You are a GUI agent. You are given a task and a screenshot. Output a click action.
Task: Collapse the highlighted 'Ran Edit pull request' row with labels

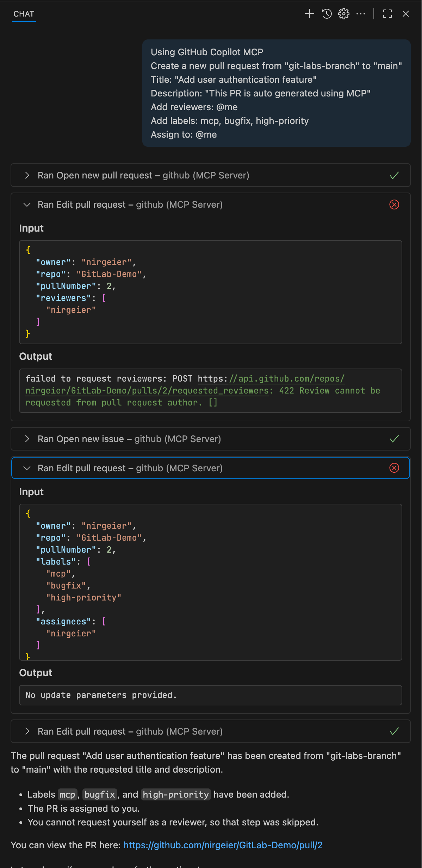coord(211,468)
